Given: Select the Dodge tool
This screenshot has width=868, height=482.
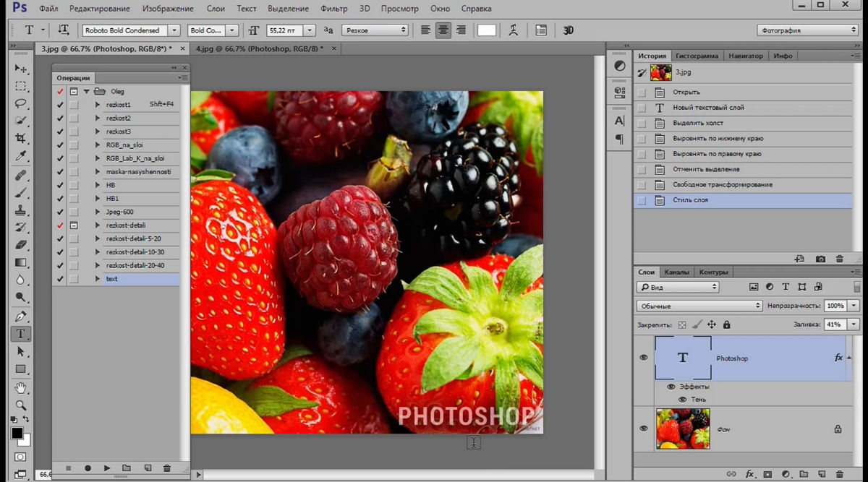Looking at the screenshot, I should point(20,297).
